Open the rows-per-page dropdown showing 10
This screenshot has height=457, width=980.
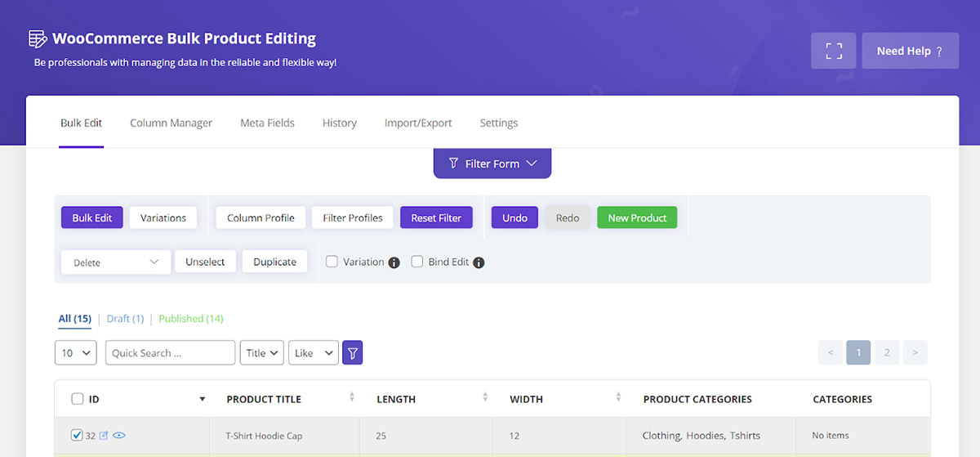[x=76, y=353]
